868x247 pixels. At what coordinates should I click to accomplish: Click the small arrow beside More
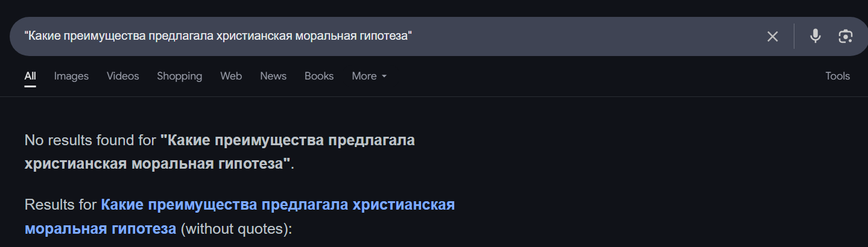[x=384, y=77]
